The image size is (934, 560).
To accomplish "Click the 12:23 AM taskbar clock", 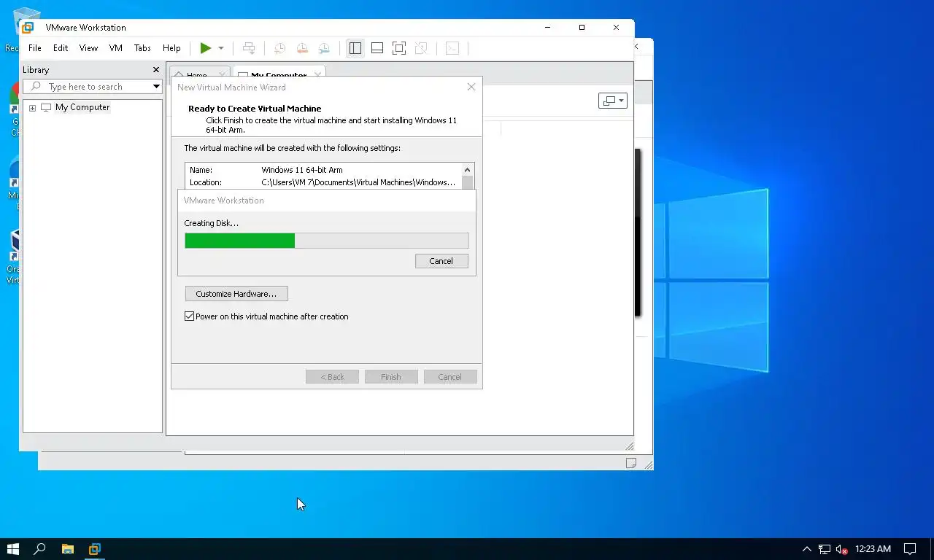I will pos(873,549).
